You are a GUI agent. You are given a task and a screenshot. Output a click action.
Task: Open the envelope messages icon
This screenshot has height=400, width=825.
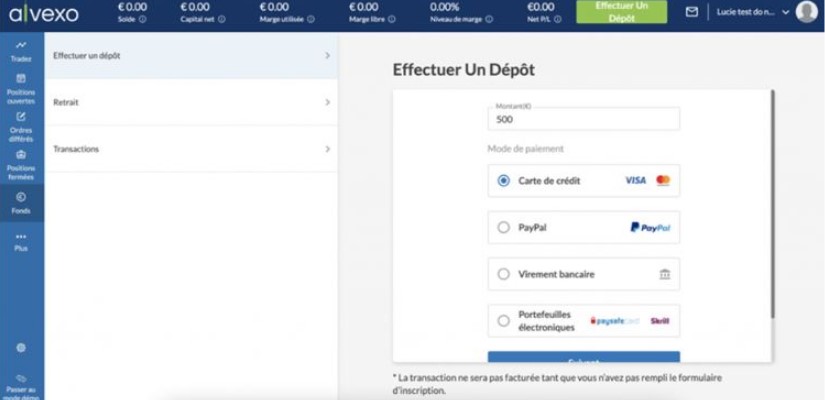click(x=692, y=12)
